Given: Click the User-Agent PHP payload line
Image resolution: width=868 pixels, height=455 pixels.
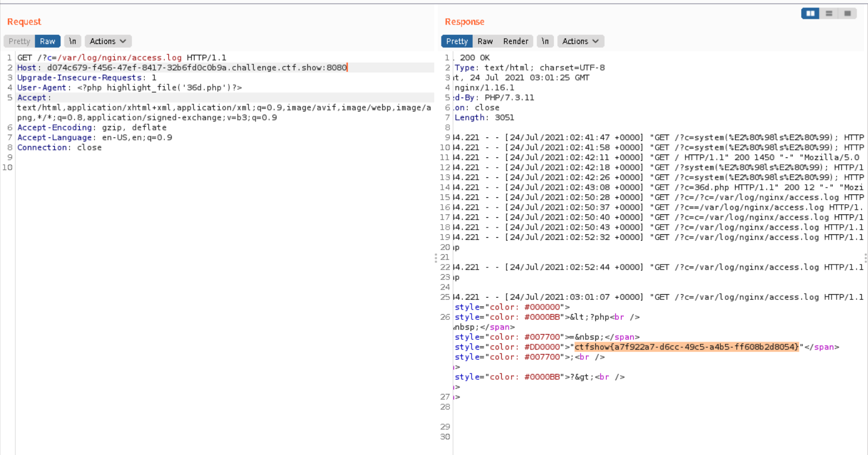Looking at the screenshot, I should click(129, 87).
